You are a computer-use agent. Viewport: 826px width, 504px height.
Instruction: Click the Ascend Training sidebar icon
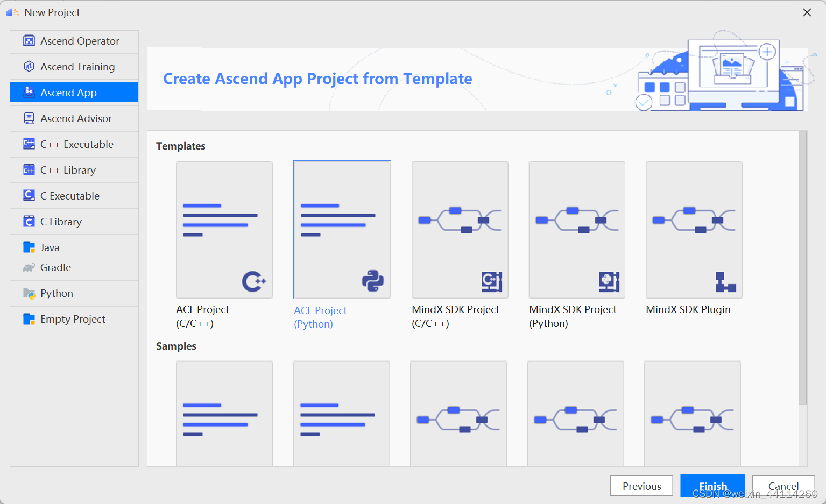click(x=29, y=67)
